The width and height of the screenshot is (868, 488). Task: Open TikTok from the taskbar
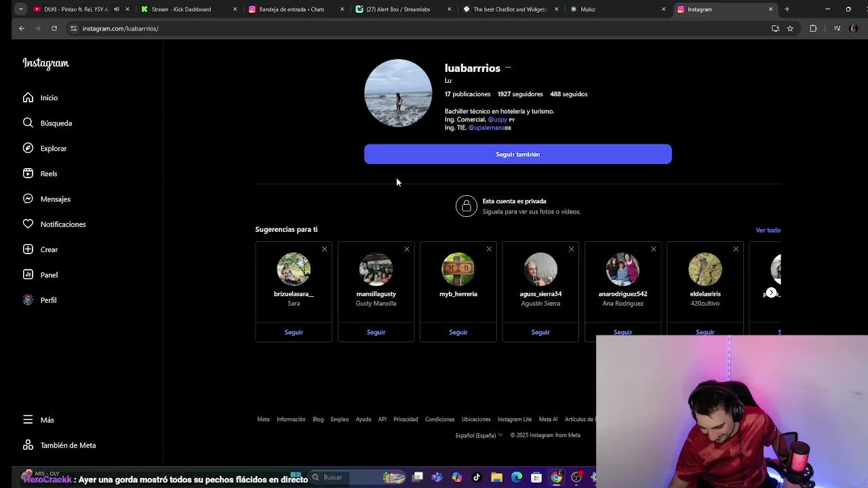[477, 477]
